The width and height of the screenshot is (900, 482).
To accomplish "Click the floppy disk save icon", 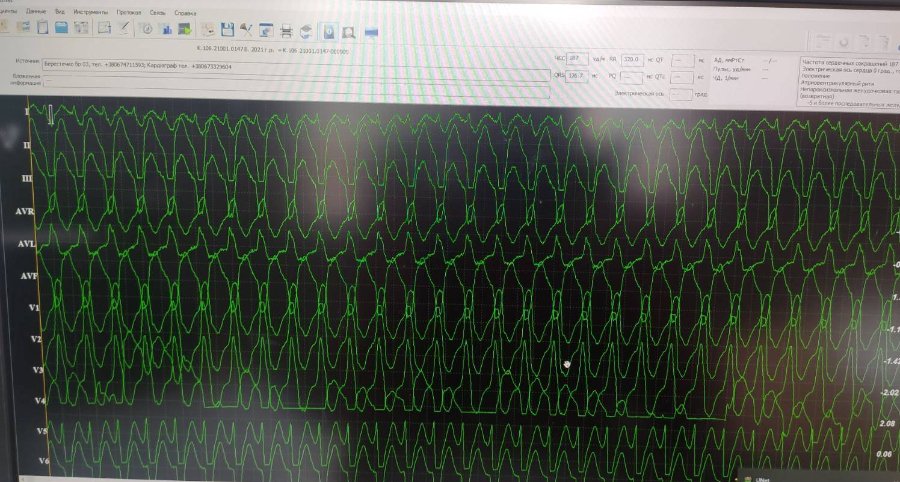I will pos(227,30).
